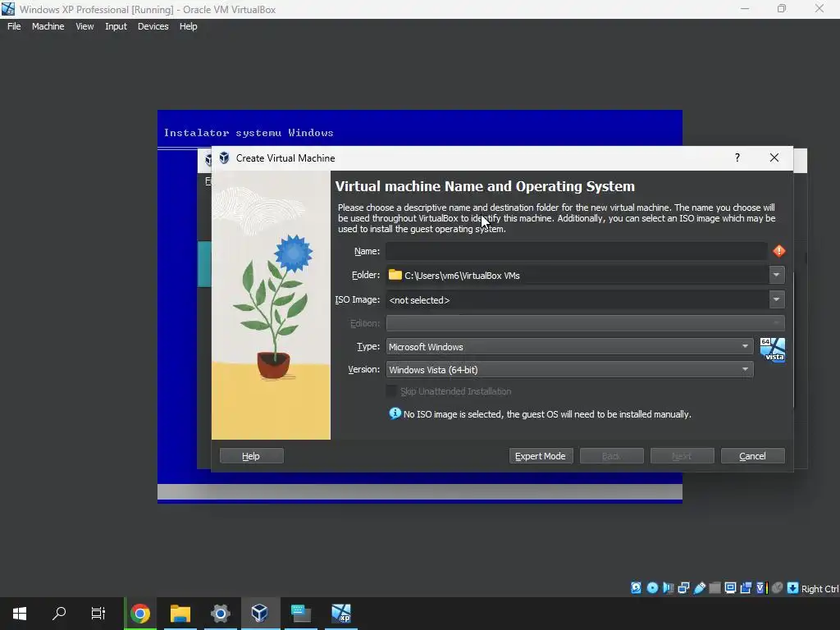Click the Back button
The height and width of the screenshot is (630, 840).
click(x=611, y=456)
